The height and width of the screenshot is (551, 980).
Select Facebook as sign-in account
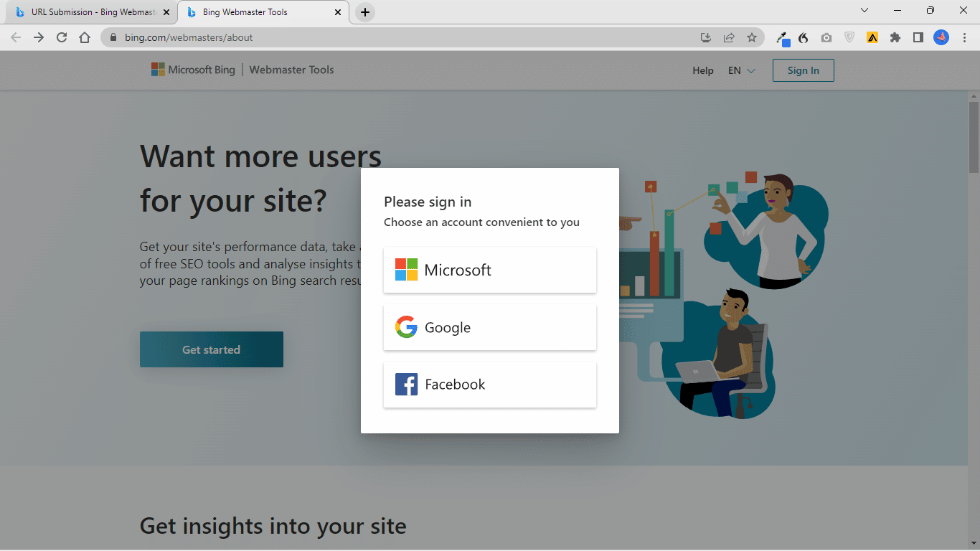pyautogui.click(x=490, y=385)
